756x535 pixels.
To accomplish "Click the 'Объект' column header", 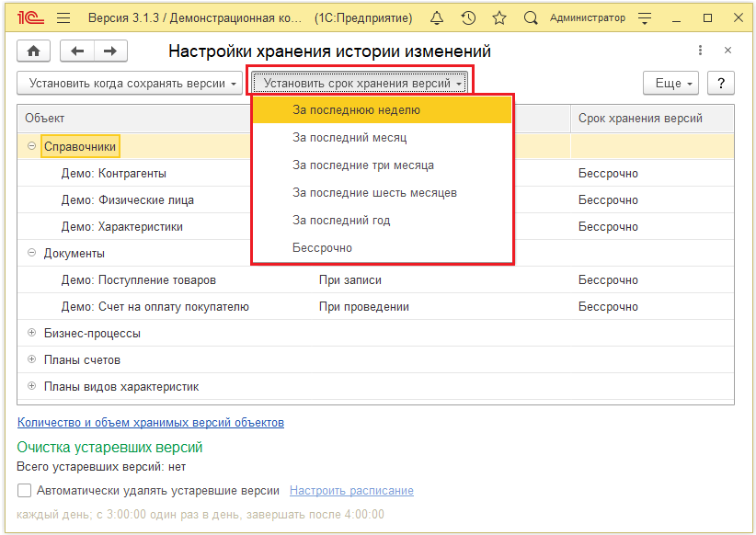I will click(x=134, y=118).
